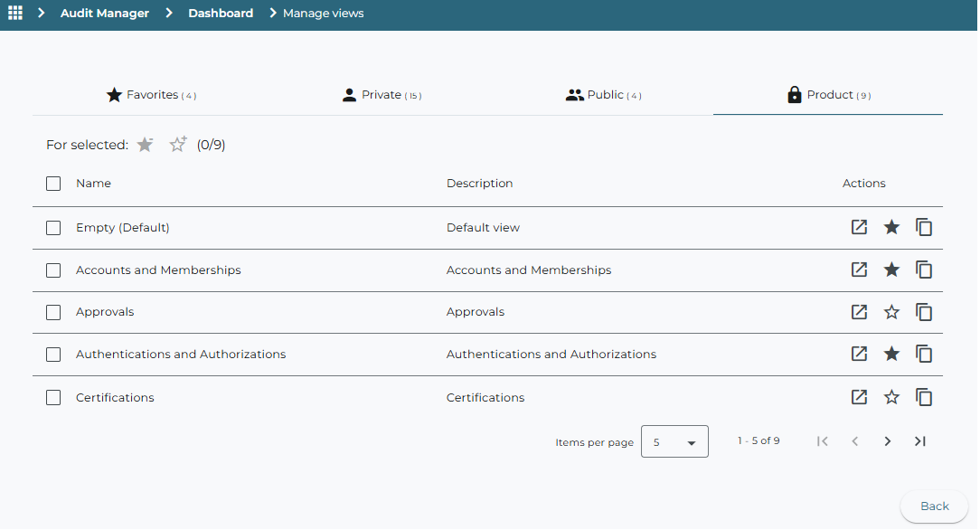The height and width of the screenshot is (530, 980).
Task: Go to Audit Manager breadcrumb
Action: [x=104, y=14]
